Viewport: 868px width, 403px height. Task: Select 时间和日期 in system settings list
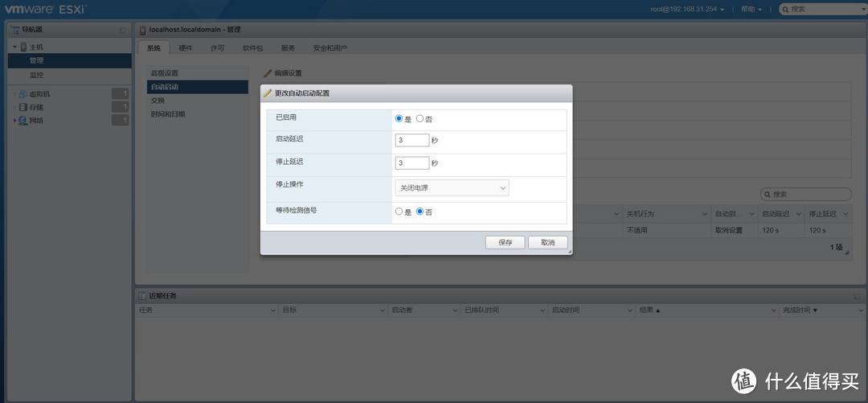point(197,114)
